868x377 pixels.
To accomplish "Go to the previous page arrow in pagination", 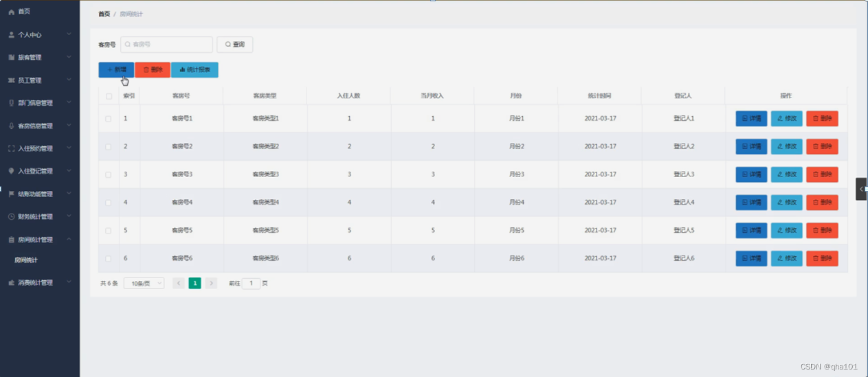I will 179,283.
